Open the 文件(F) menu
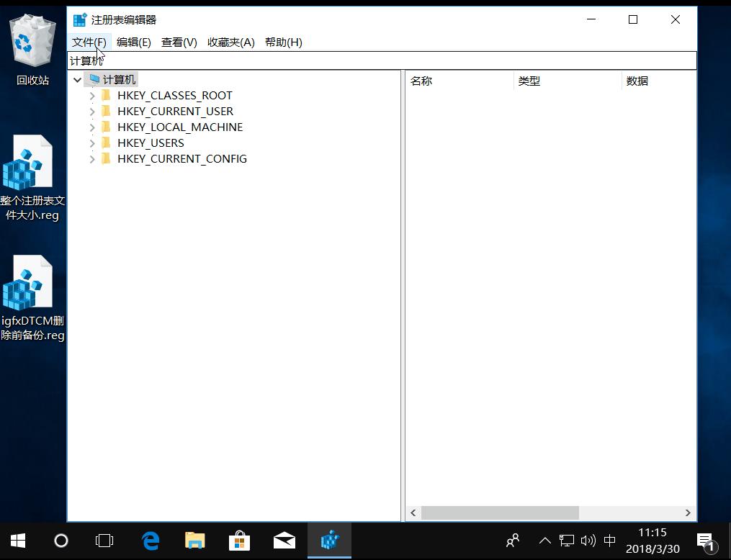This screenshot has height=560, width=731. coord(88,42)
